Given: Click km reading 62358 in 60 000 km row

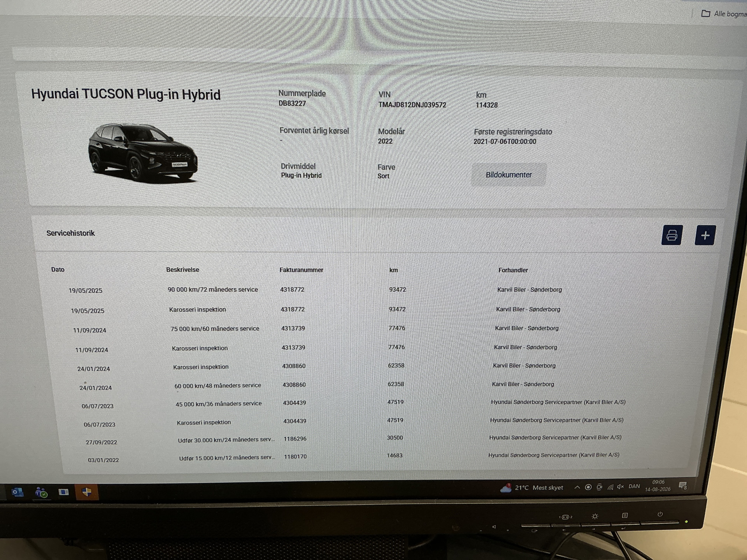Looking at the screenshot, I should pyautogui.click(x=396, y=384).
